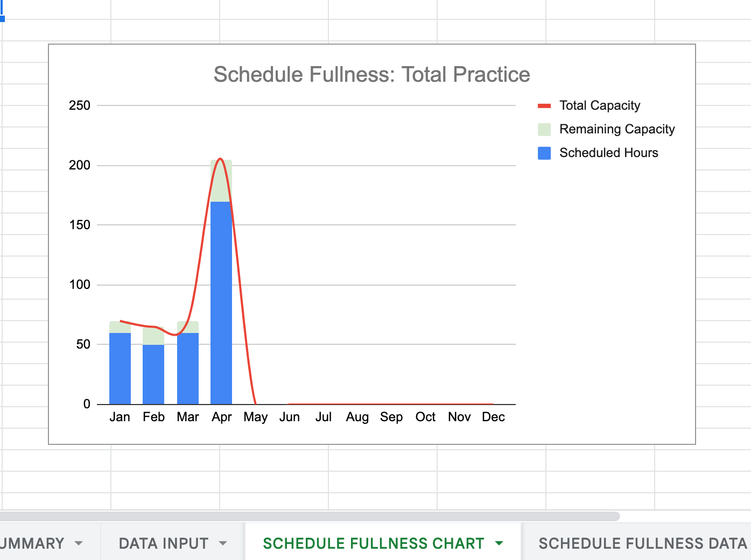Click the green Remaining Capacity legend swatch
This screenshot has width=751, height=560.
tap(544, 129)
